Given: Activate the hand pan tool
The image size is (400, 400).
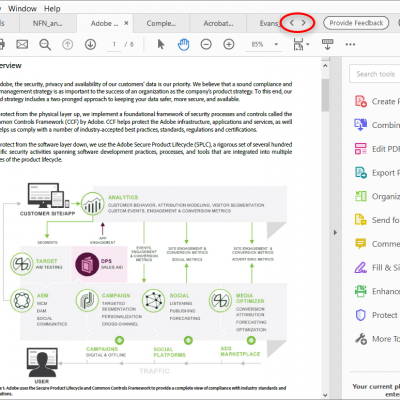Looking at the screenshot, I should [183, 44].
